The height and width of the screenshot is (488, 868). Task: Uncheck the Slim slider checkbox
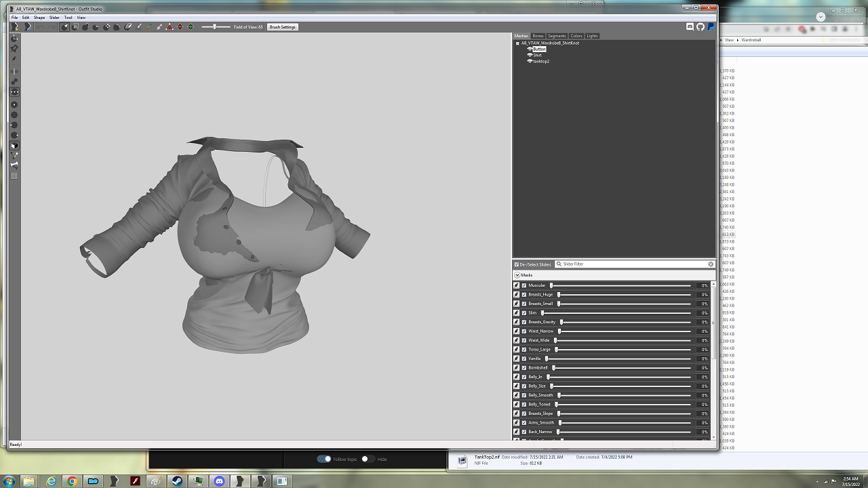click(524, 312)
